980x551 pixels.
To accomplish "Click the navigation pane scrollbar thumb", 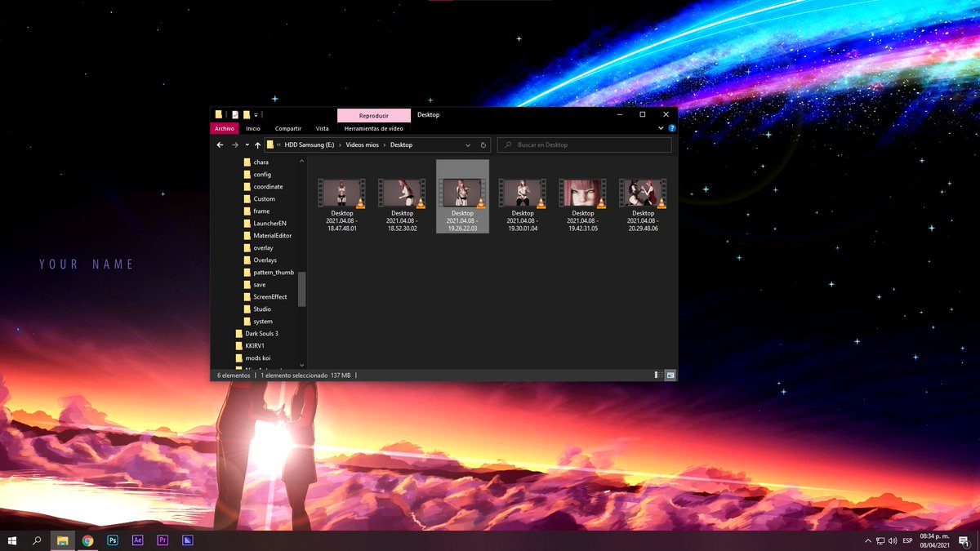I will click(x=301, y=289).
